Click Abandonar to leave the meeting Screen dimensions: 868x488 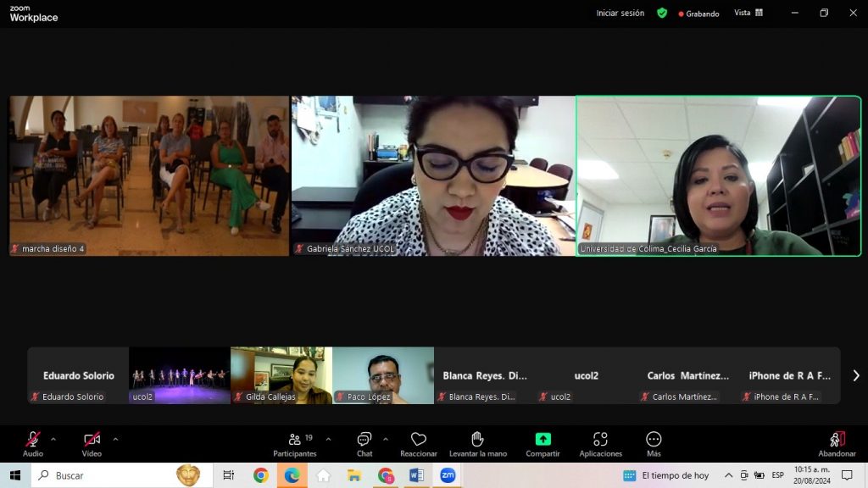(837, 443)
